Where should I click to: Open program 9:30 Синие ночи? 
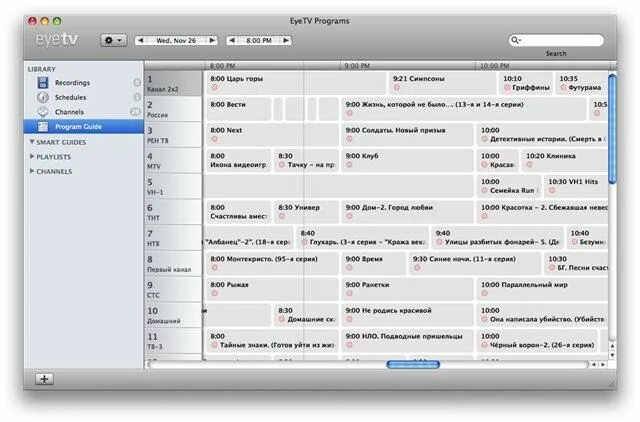coord(475,263)
